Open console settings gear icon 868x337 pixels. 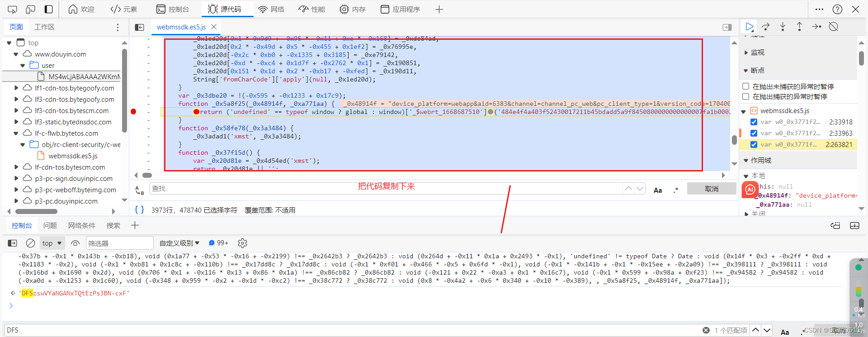point(242,243)
